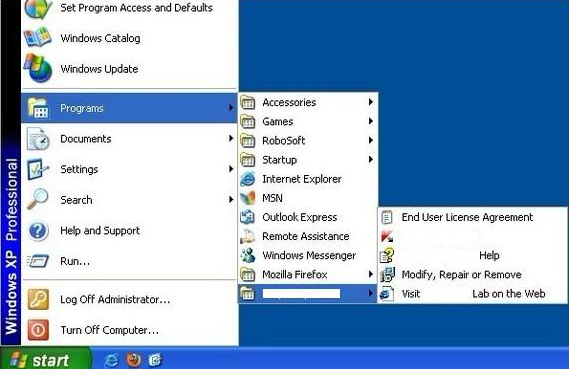The width and height of the screenshot is (569, 369).
Task: Expand the Games submenu arrow
Action: point(371,121)
